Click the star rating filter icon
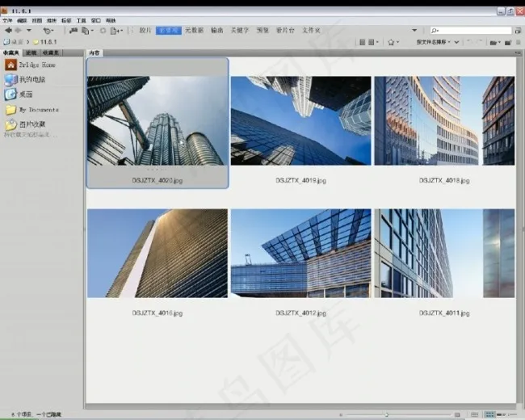This screenshot has width=525, height=420. (x=391, y=41)
